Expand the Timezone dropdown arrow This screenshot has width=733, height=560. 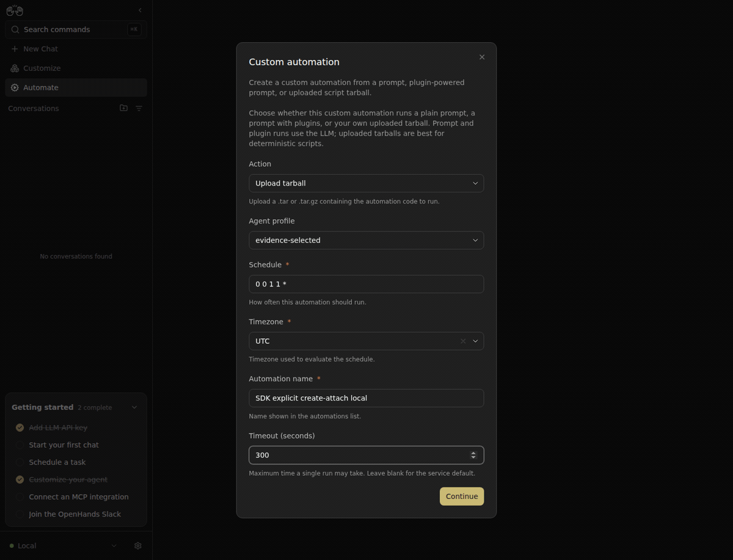click(475, 341)
